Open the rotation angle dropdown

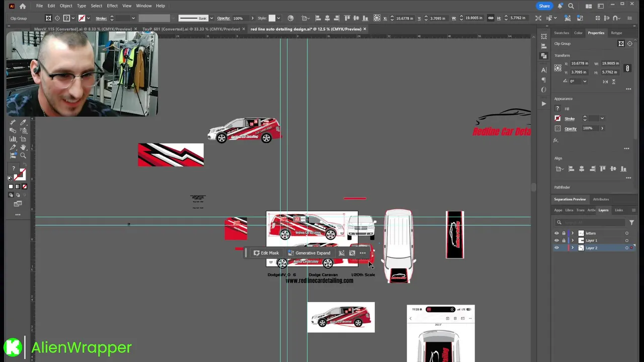point(585,81)
